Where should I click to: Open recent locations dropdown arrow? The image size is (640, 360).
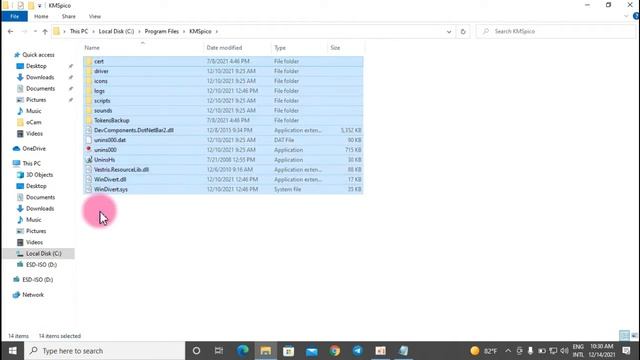(x=35, y=31)
